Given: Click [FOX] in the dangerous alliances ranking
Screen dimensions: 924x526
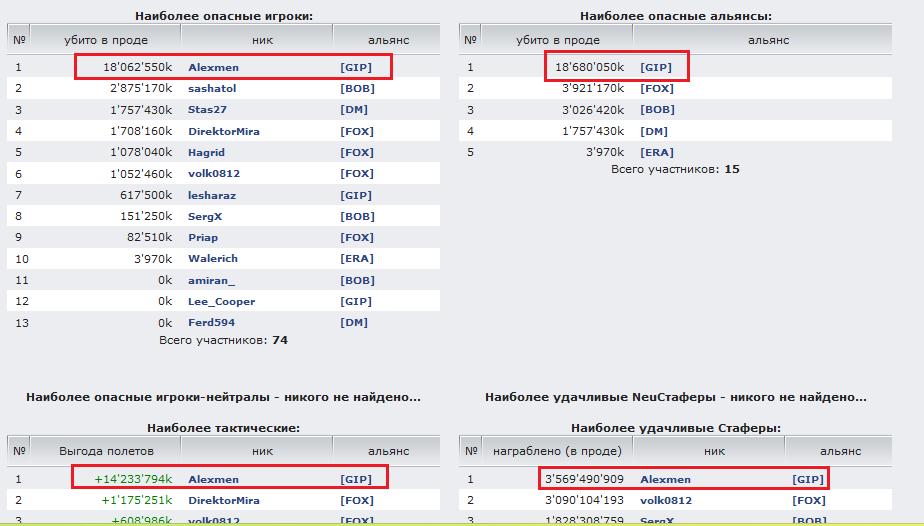Looking at the screenshot, I should pyautogui.click(x=657, y=89).
